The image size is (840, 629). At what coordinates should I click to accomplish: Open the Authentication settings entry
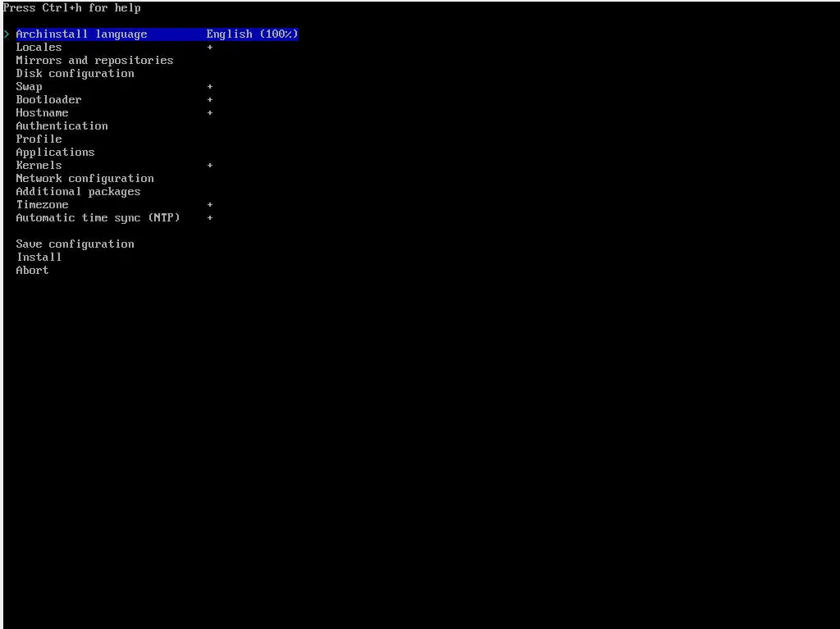click(62, 126)
